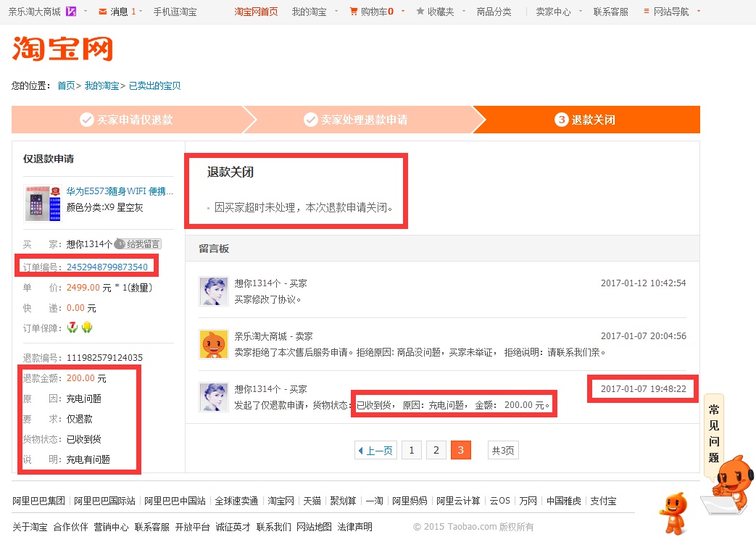This screenshot has height=550, width=756.
Task: Open order number 2452948799873540 link
Action: [x=107, y=267]
